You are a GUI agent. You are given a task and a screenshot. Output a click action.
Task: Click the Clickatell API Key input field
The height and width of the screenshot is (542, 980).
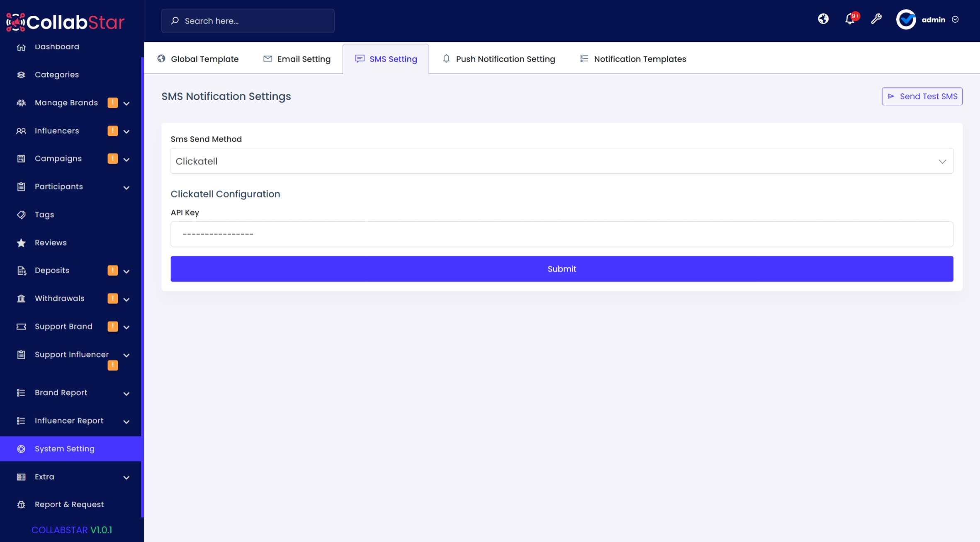(562, 234)
